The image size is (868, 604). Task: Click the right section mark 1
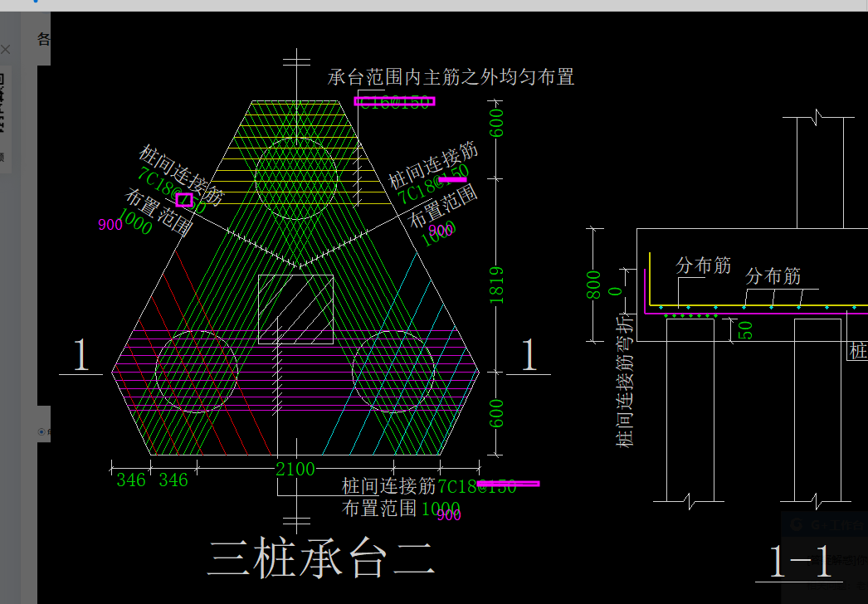(x=529, y=355)
